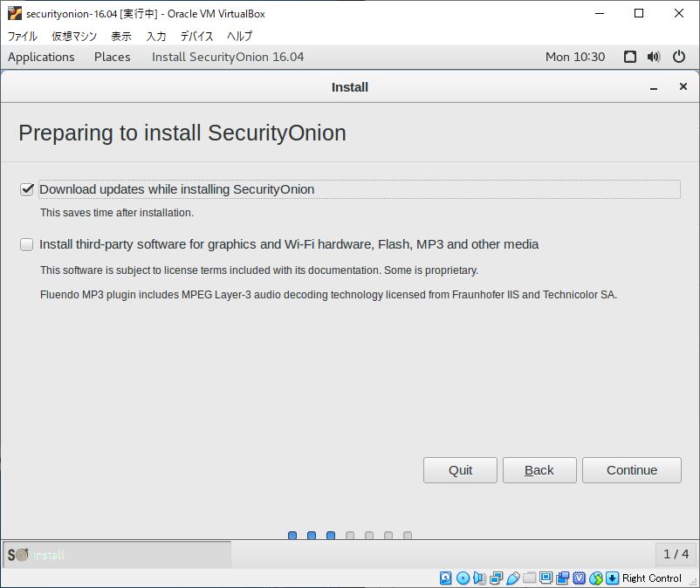
Task: Open the ヘルプ menu
Action: point(240,36)
